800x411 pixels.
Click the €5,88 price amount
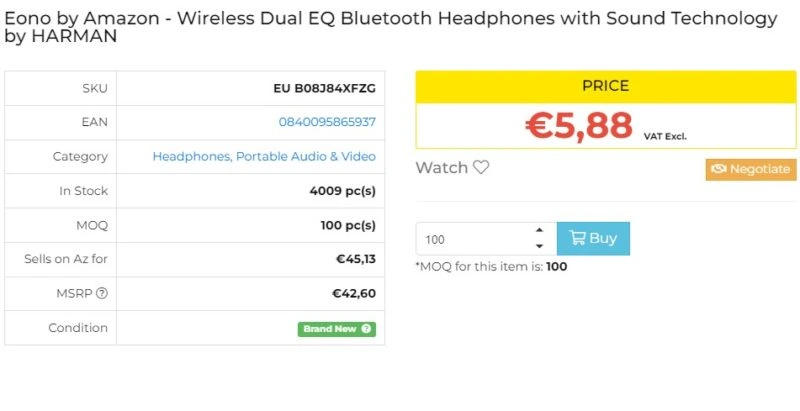coord(579,126)
